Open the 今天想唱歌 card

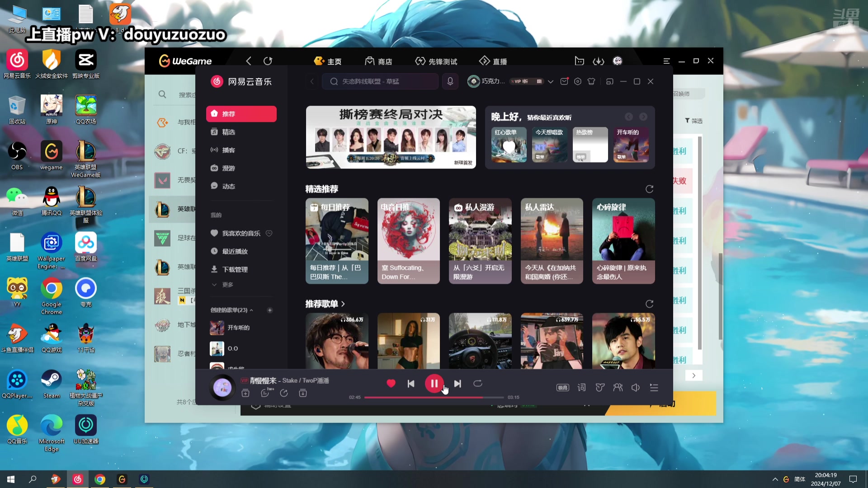click(549, 145)
